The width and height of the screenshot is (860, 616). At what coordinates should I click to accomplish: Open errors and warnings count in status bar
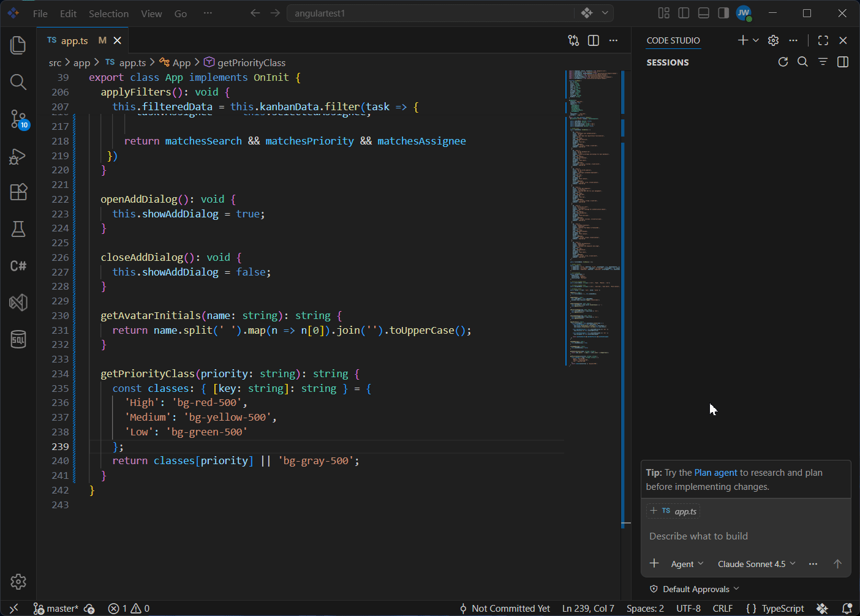pos(129,609)
